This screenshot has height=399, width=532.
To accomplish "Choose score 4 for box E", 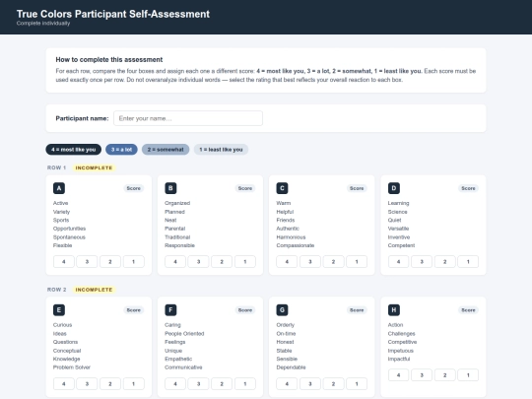I will (64, 384).
